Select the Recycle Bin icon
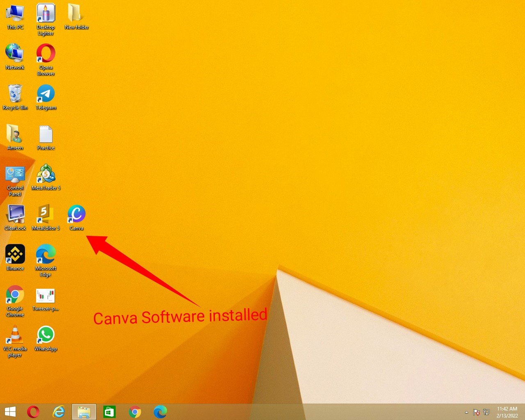 pos(15,97)
